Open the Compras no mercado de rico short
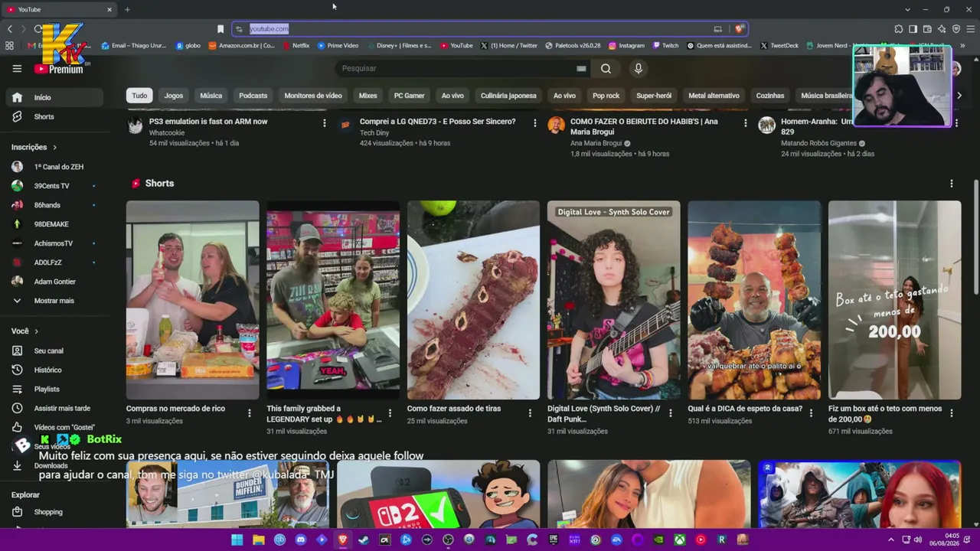980x551 pixels. [192, 300]
